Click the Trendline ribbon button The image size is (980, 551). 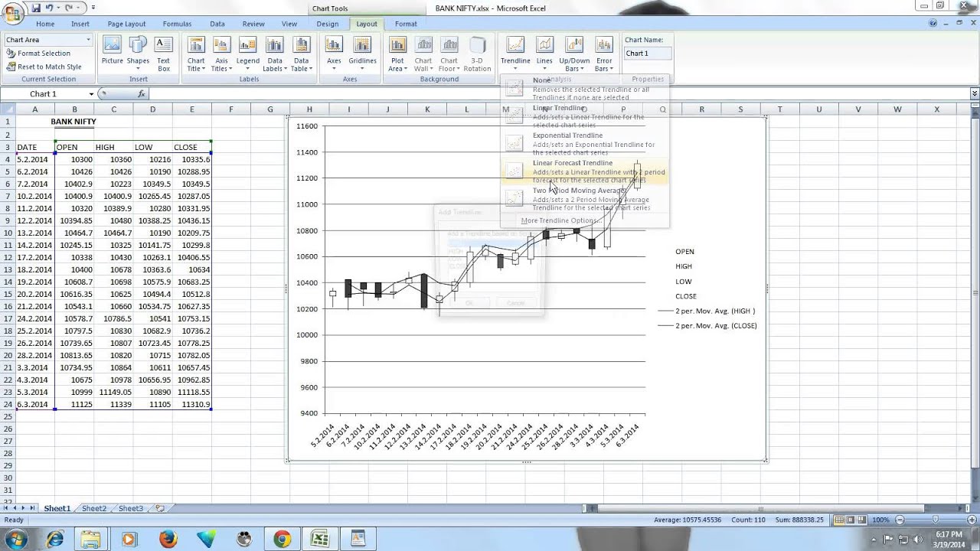(x=515, y=54)
